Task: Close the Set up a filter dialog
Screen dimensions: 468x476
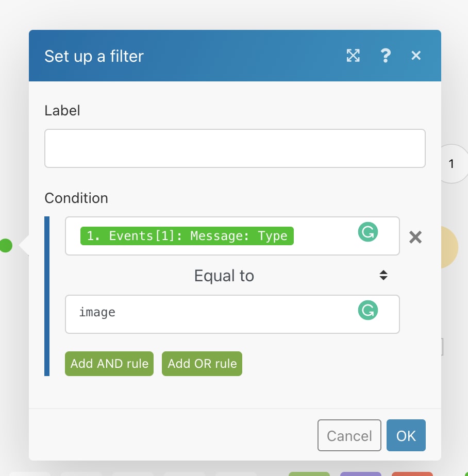Action: 416,56
